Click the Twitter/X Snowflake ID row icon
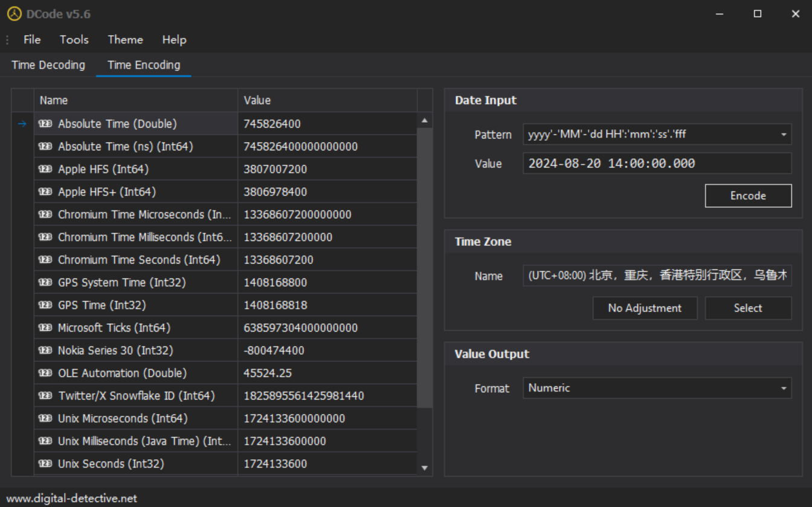 45,396
